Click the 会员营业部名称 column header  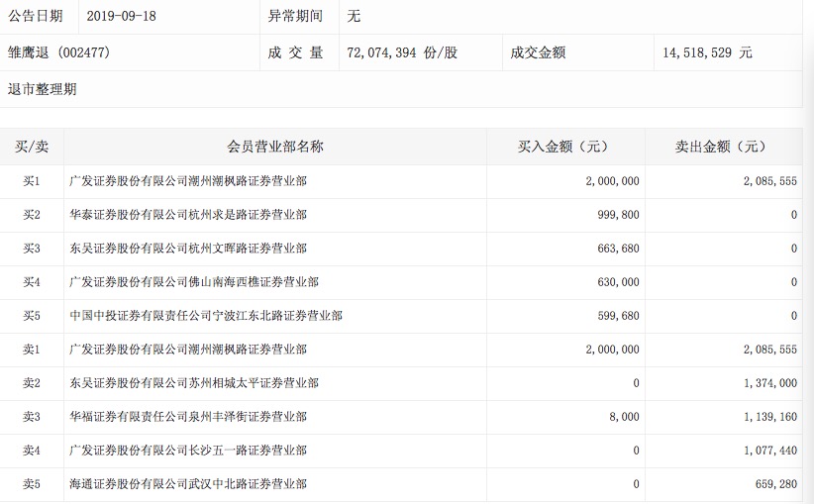click(x=274, y=147)
